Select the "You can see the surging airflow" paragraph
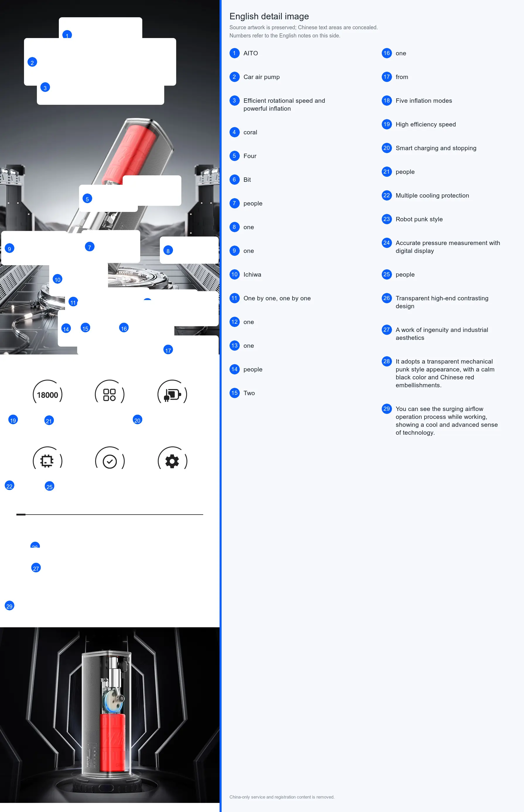Viewport: 524px width, 812px height. point(446,421)
